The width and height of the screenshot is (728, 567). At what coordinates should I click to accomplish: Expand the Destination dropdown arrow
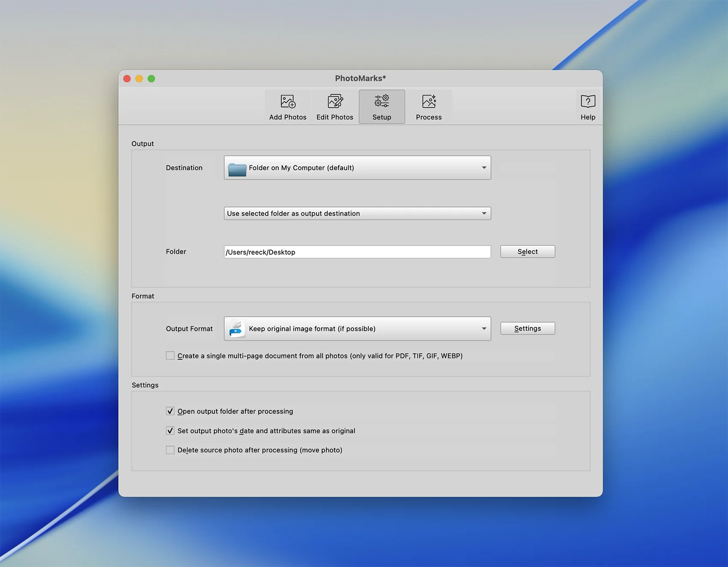484,168
